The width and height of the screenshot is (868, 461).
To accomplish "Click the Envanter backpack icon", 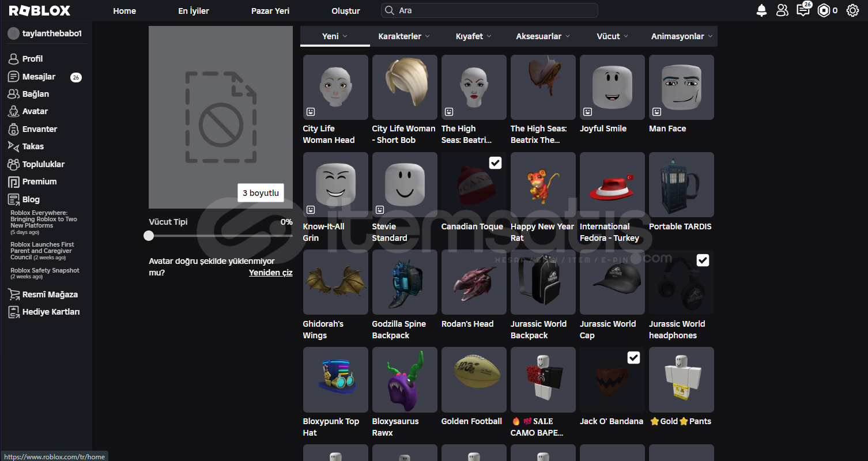I will 13,129.
